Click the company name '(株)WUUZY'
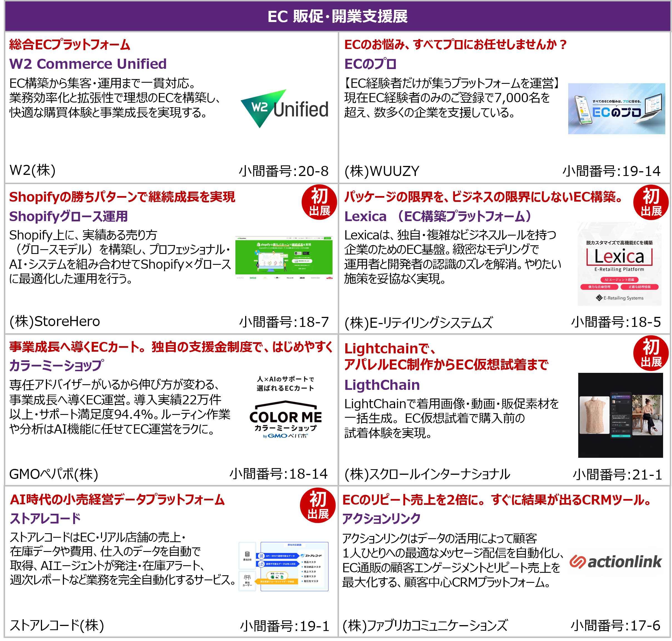Viewport: 672px width, 641px height. tap(381, 171)
